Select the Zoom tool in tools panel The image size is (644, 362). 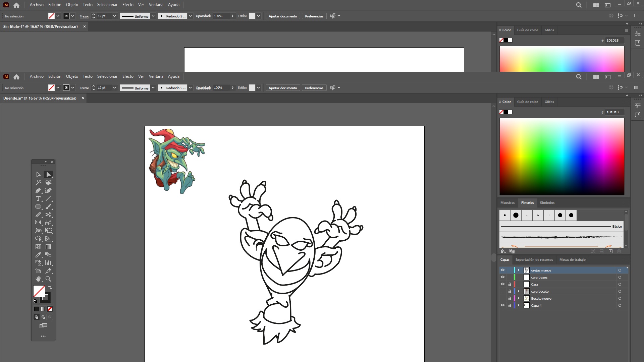tap(48, 279)
